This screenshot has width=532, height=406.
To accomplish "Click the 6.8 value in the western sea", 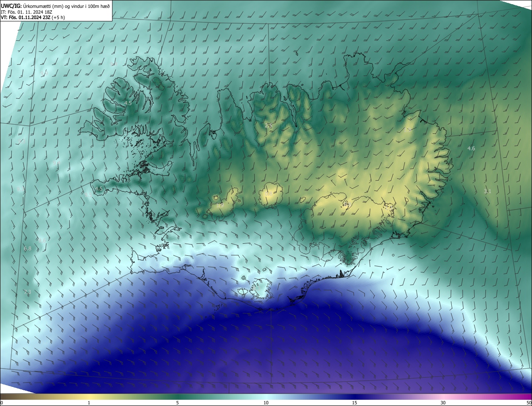I will 27,249.
